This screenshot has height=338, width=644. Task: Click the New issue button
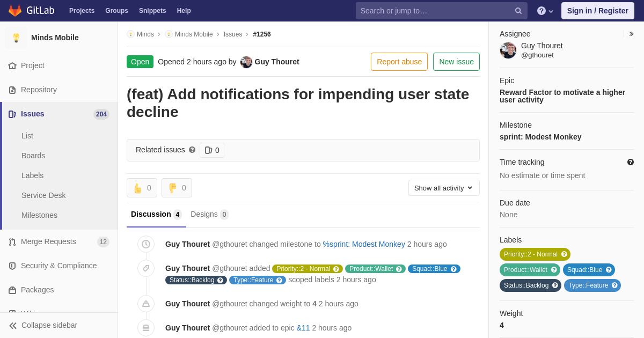click(456, 62)
